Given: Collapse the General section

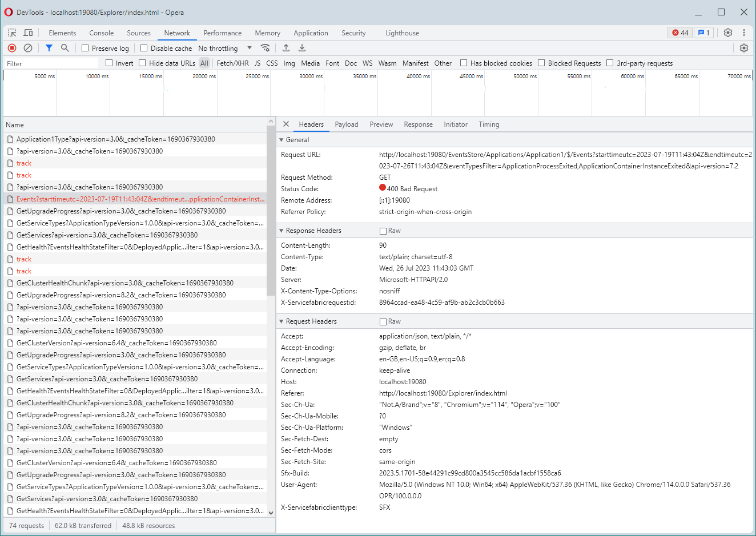Looking at the screenshot, I should pos(282,139).
